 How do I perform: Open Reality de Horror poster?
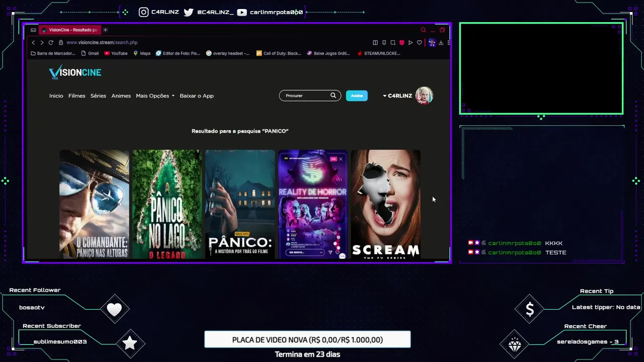coord(312,204)
